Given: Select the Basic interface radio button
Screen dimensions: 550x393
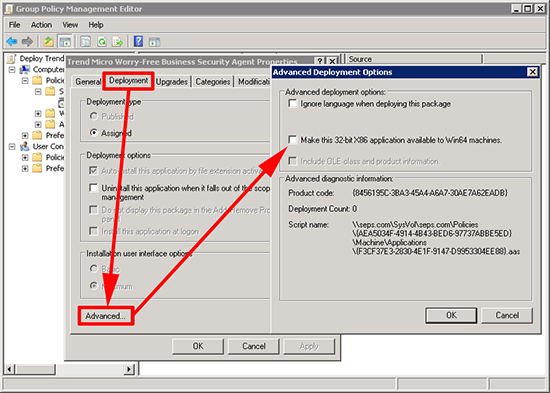Looking at the screenshot, I should 93,269.
